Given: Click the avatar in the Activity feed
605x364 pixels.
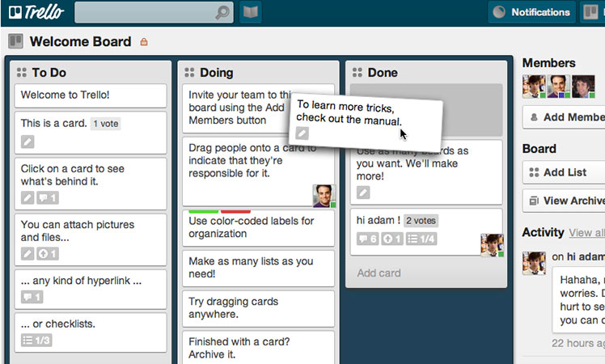Looking at the screenshot, I should coord(534,263).
